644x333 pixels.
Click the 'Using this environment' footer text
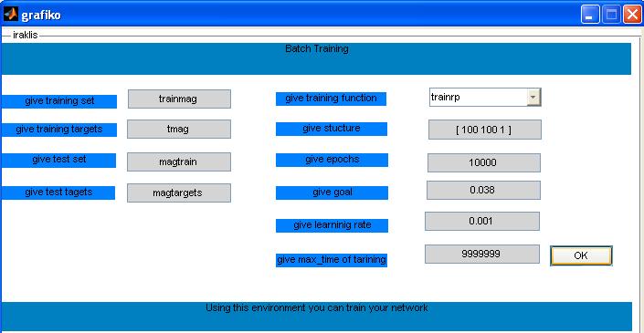[316, 307]
